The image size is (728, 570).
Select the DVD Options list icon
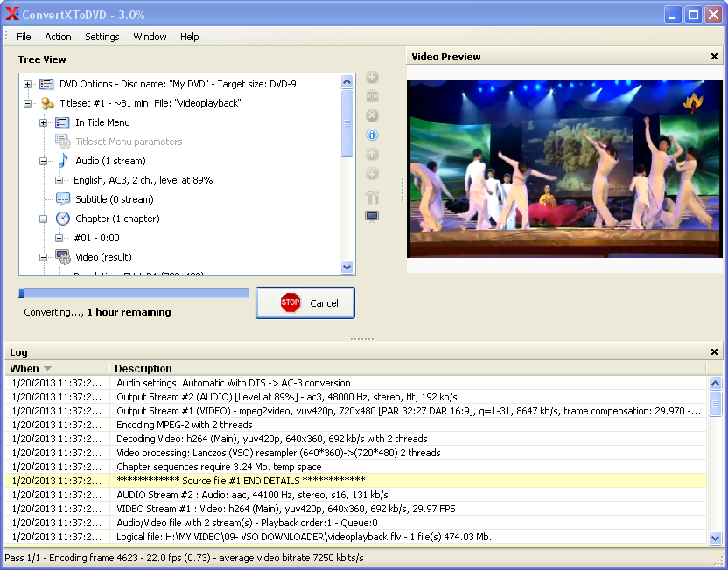[x=46, y=84]
